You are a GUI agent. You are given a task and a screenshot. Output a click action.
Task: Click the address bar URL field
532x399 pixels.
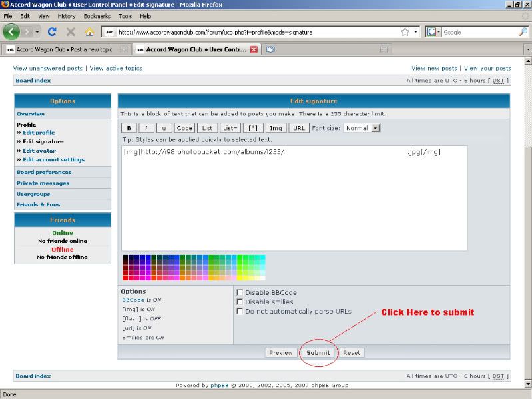click(258, 32)
